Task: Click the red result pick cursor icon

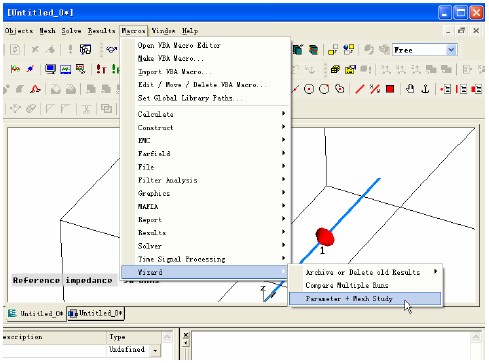Action: (81, 69)
